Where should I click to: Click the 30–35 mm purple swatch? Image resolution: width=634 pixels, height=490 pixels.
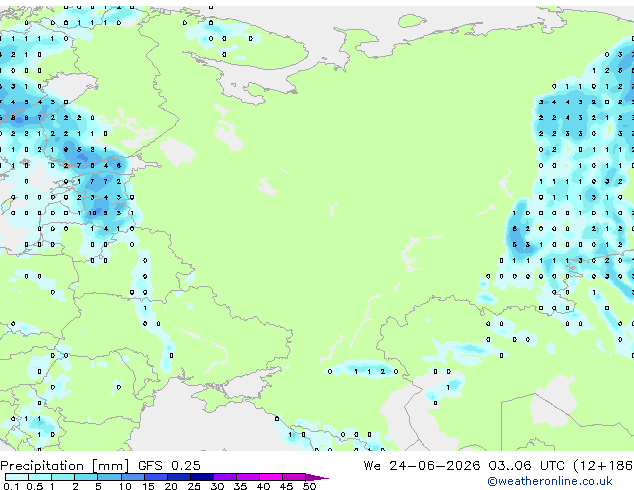coord(225,477)
